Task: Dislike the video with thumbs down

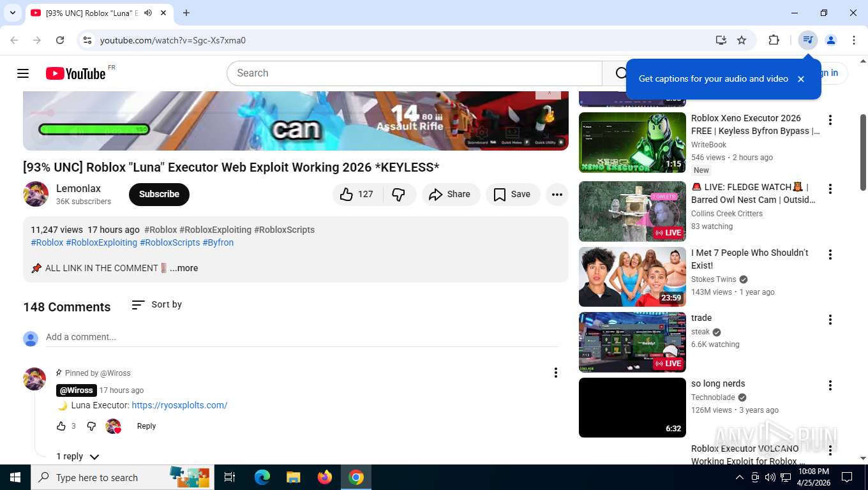Action: 400,195
